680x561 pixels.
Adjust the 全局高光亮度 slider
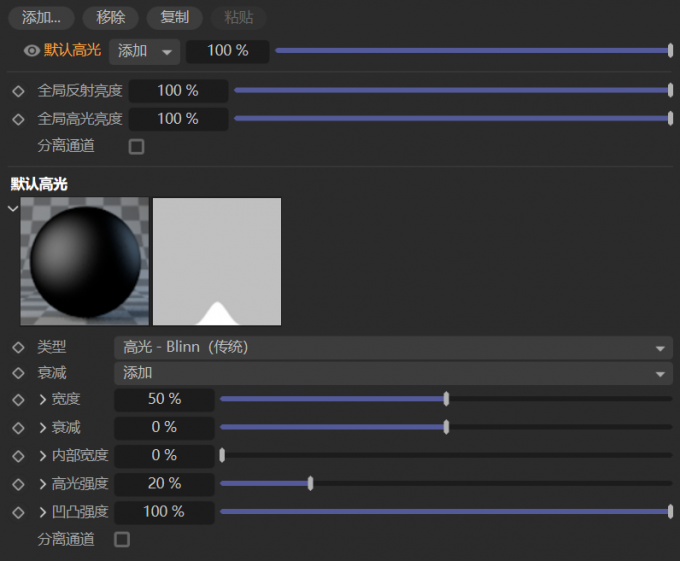(454, 118)
